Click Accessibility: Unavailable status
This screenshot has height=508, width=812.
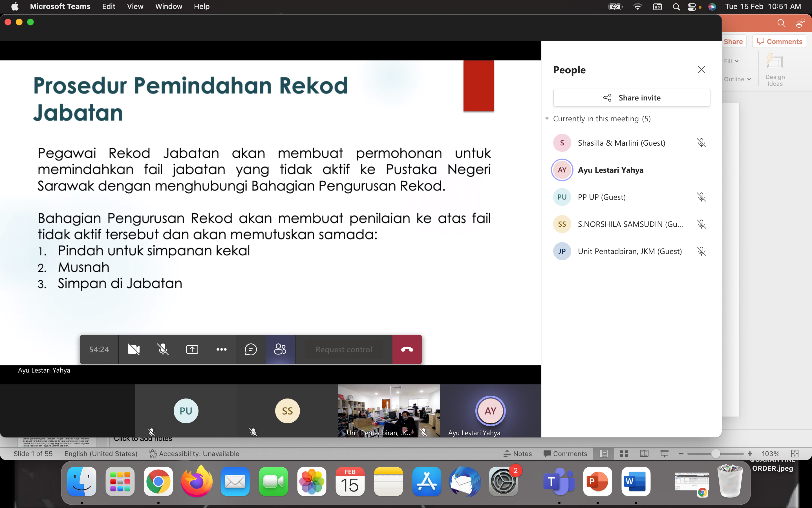[x=194, y=454]
